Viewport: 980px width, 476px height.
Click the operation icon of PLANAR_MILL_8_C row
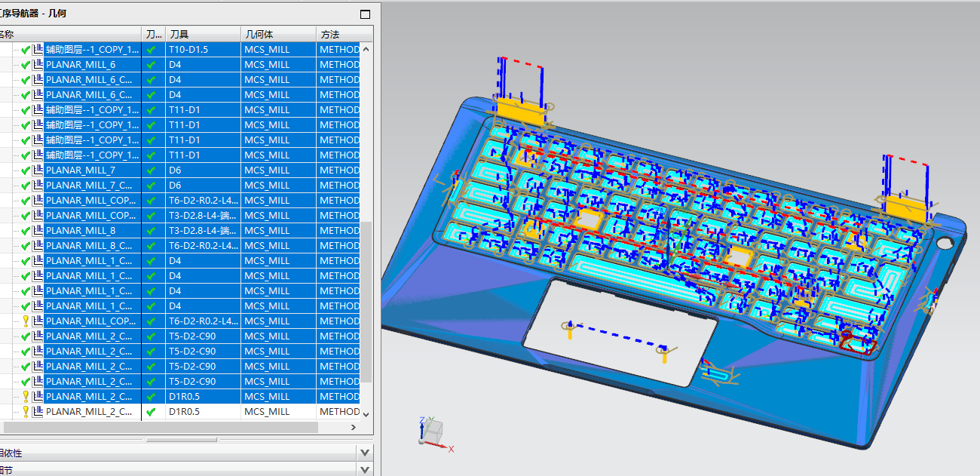pos(38,245)
